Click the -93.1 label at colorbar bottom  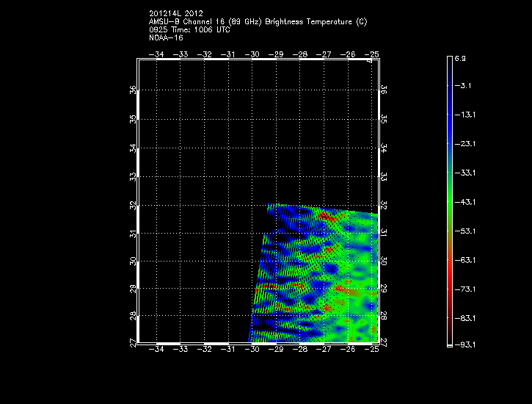point(463,345)
